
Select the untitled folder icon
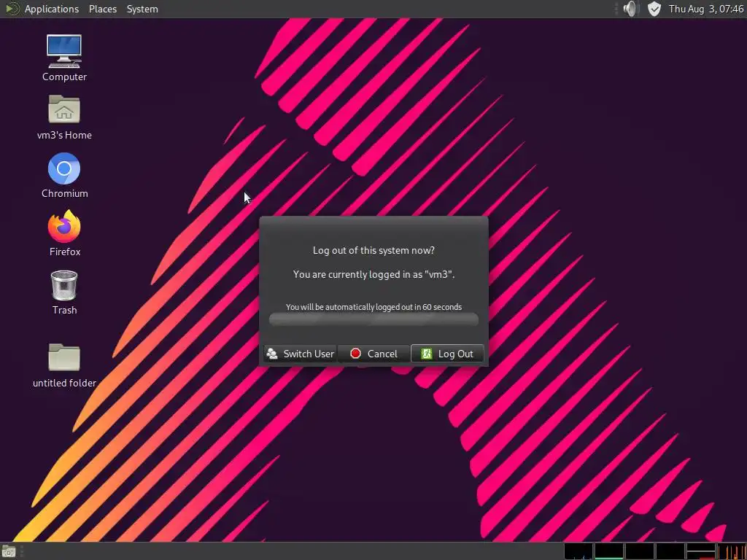click(64, 357)
